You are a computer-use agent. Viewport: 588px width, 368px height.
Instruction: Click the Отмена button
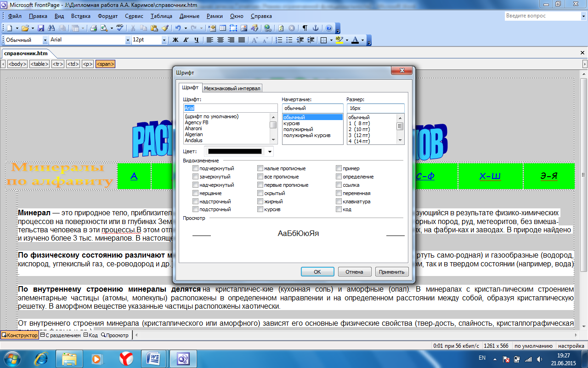(354, 272)
